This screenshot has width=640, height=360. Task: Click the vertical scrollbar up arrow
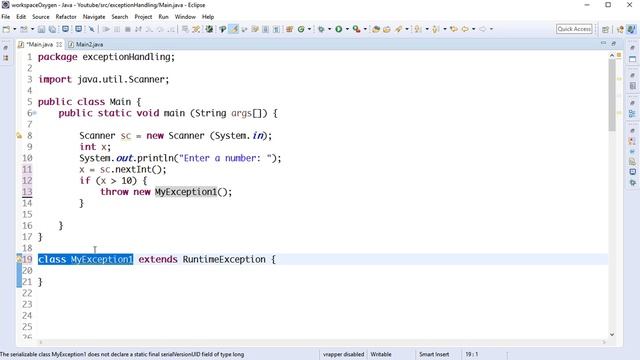(612, 56)
